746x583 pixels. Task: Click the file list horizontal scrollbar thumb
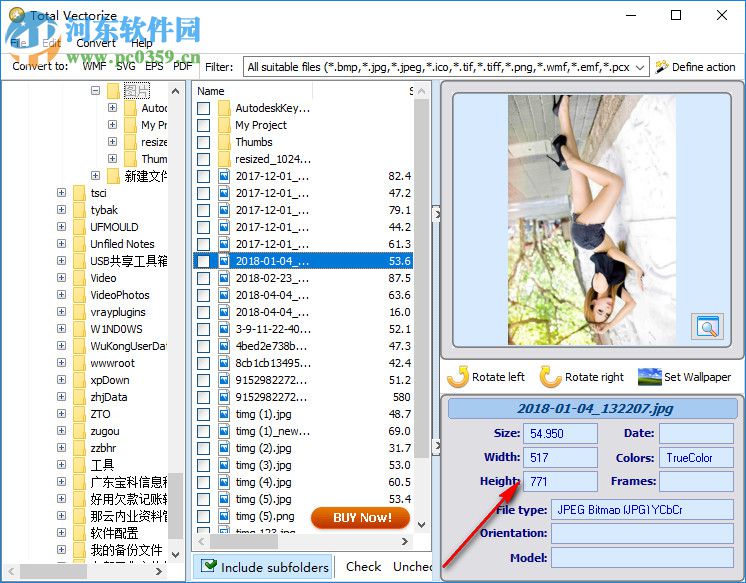(x=244, y=542)
